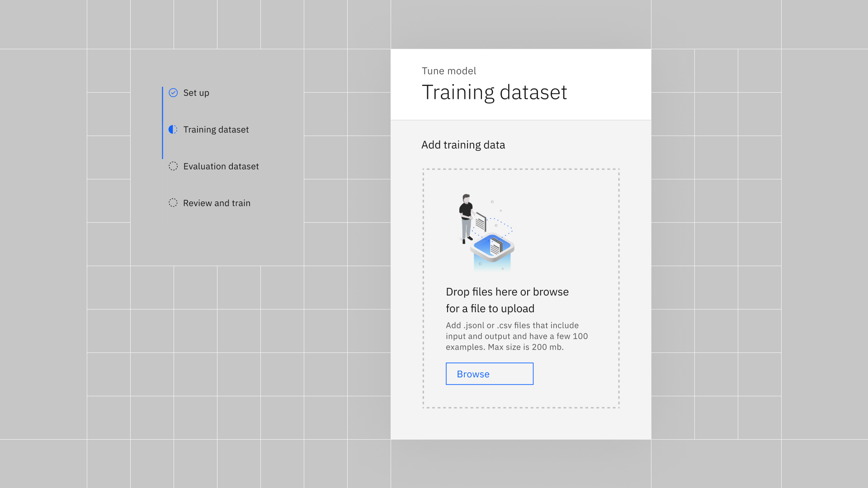Open the Evaluation dataset step
This screenshot has width=868, height=488.
pyautogui.click(x=221, y=166)
